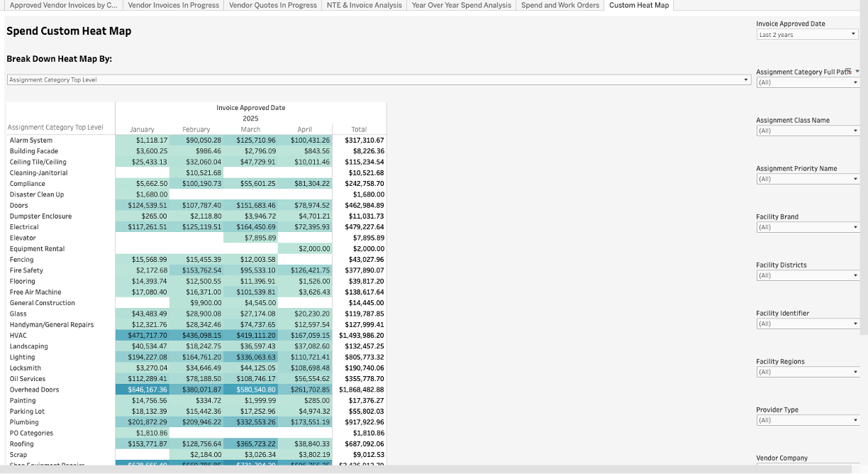The width and height of the screenshot is (868, 474).
Task: Click the dashboard's vertical scrollbar on the right
Action: coord(863,177)
